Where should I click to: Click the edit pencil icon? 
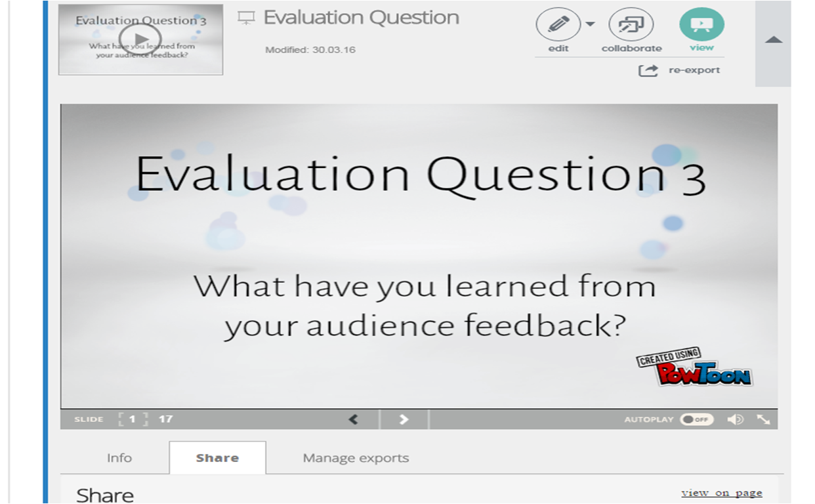(558, 25)
